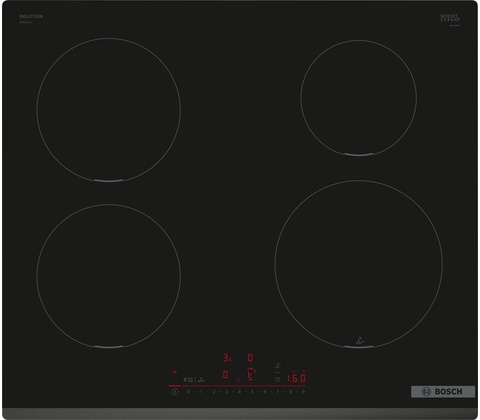
Task: Set power level 3 on the slider
Action: tap(227, 392)
